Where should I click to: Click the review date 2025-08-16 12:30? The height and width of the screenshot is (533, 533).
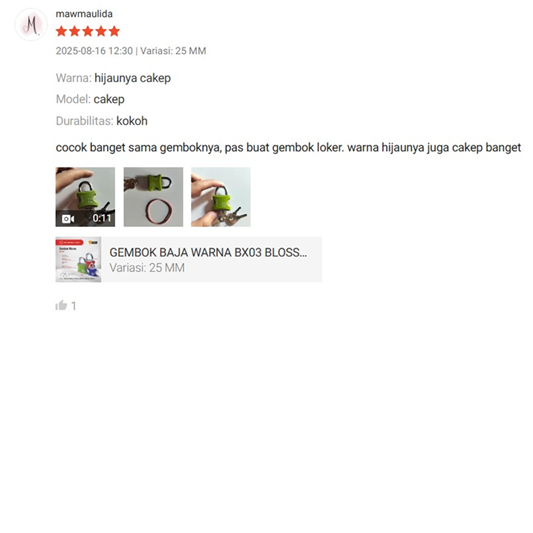pyautogui.click(x=94, y=51)
